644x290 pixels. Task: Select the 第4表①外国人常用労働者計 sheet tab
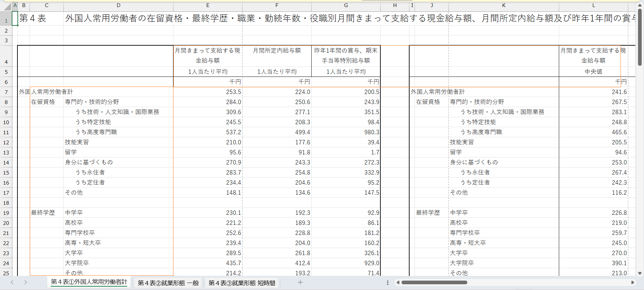(89, 282)
